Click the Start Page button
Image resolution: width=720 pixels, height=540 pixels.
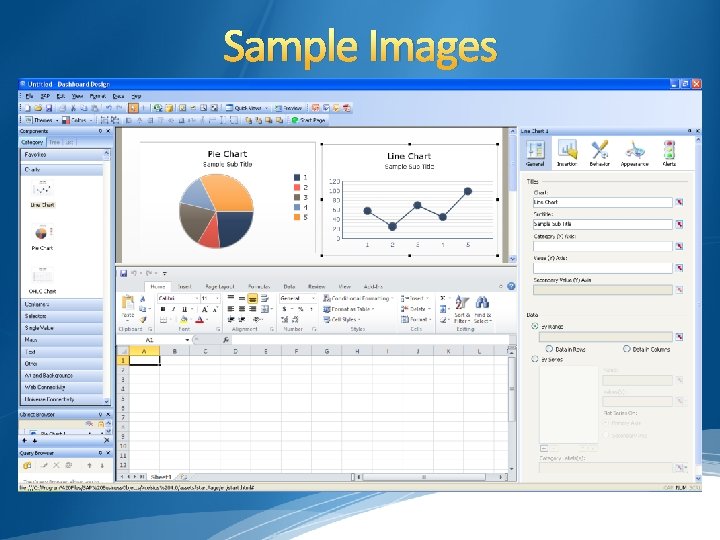[309, 120]
